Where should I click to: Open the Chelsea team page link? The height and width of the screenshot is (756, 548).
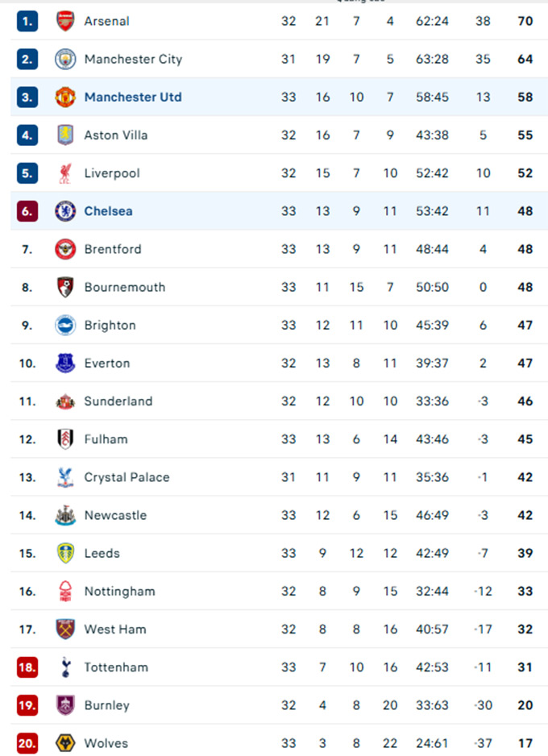click(108, 211)
